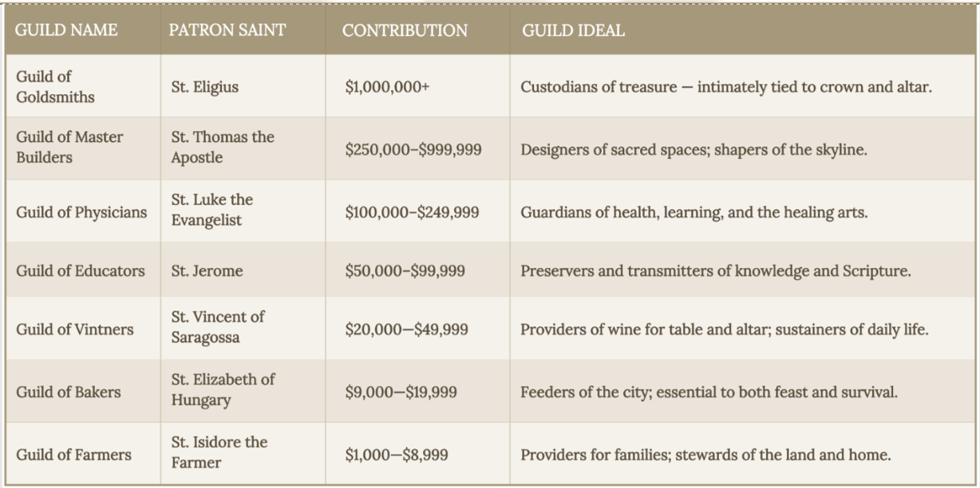Click the Guild of Bakers name

(69, 392)
